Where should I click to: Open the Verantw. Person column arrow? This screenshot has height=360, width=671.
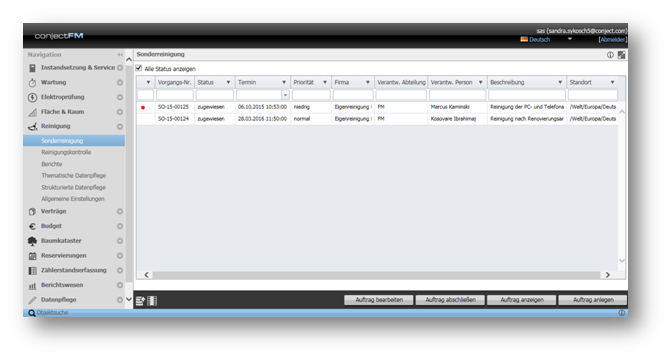pyautogui.click(x=481, y=82)
